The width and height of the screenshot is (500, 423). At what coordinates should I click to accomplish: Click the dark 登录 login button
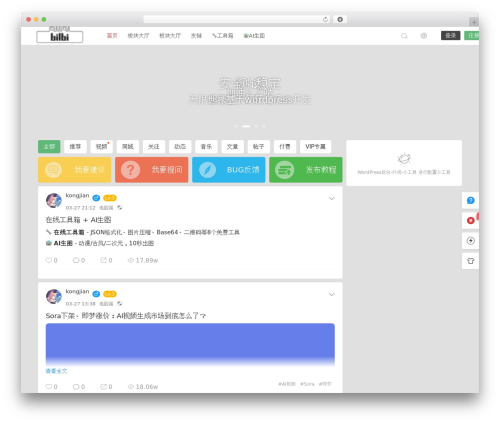(x=450, y=36)
